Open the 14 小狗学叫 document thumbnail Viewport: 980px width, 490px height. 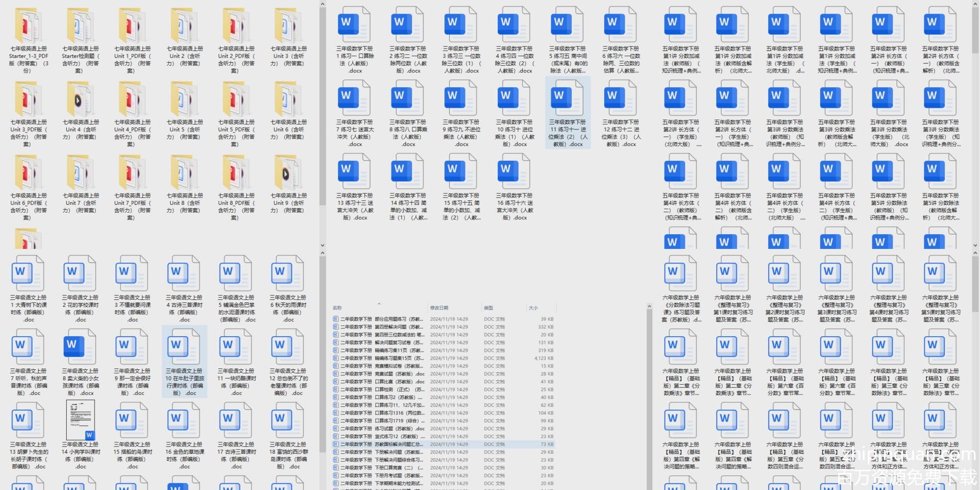[x=80, y=420]
